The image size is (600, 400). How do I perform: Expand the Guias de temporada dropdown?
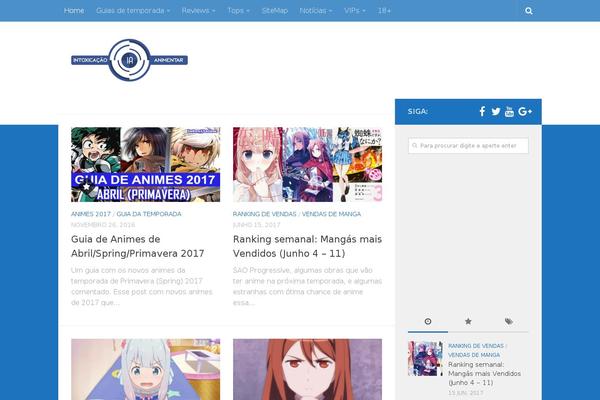133,11
